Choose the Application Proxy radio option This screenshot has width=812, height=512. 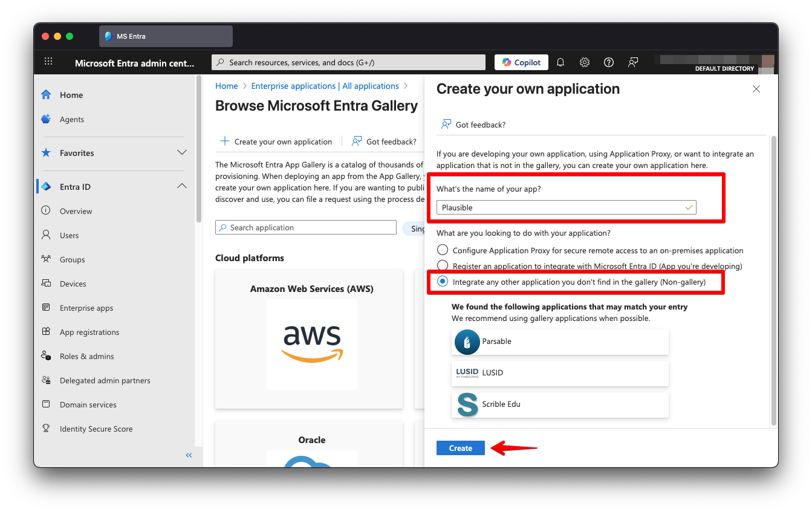(443, 250)
